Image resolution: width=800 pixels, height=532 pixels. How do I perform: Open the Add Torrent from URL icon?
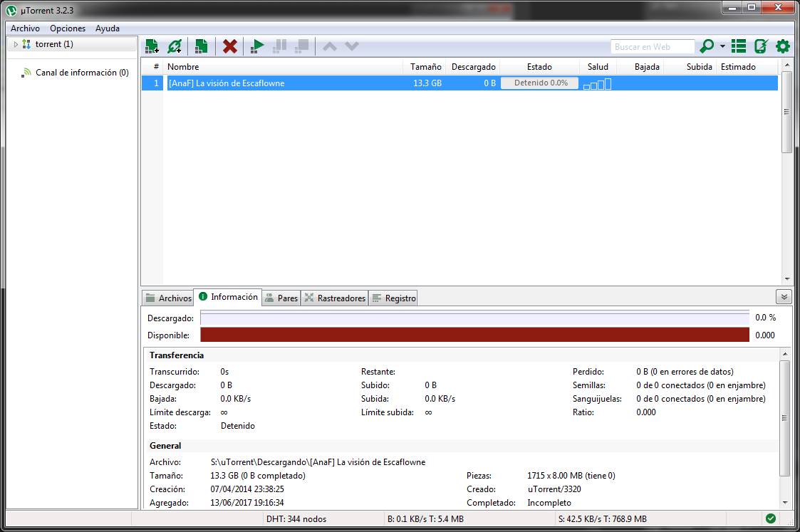[175, 46]
